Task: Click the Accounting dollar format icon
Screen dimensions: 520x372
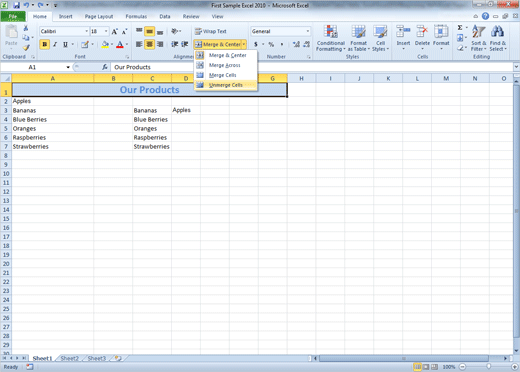Action: point(256,44)
